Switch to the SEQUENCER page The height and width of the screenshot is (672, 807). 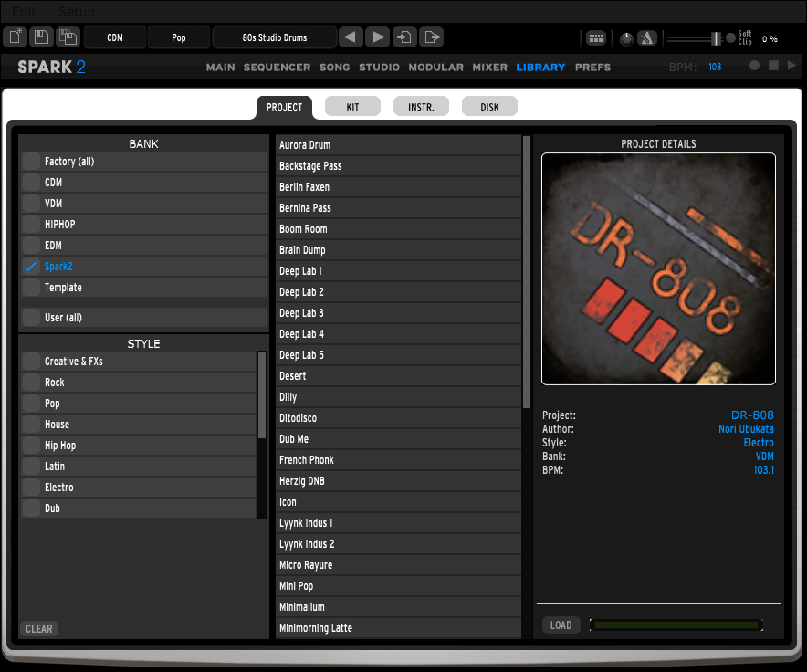pyautogui.click(x=277, y=67)
